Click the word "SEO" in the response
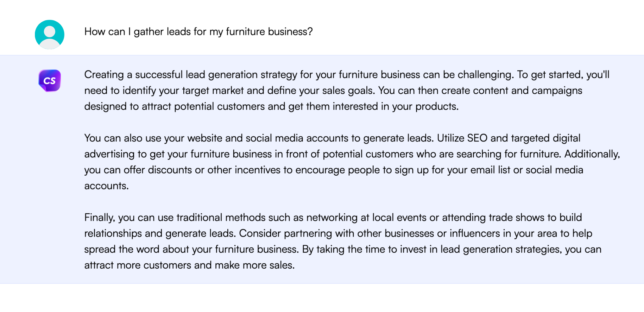The height and width of the screenshot is (312, 644). tap(477, 138)
